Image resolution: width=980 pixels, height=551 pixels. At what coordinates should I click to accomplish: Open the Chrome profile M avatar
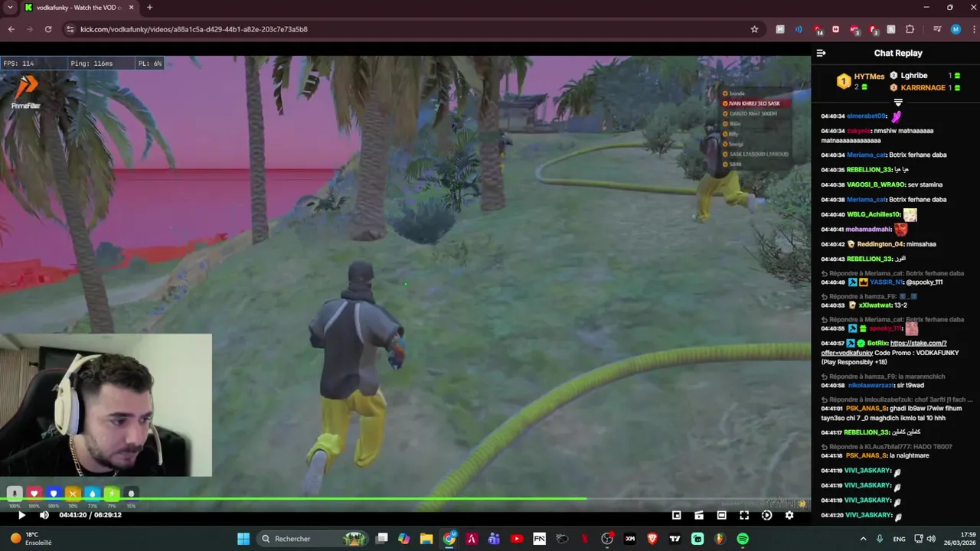tap(955, 29)
